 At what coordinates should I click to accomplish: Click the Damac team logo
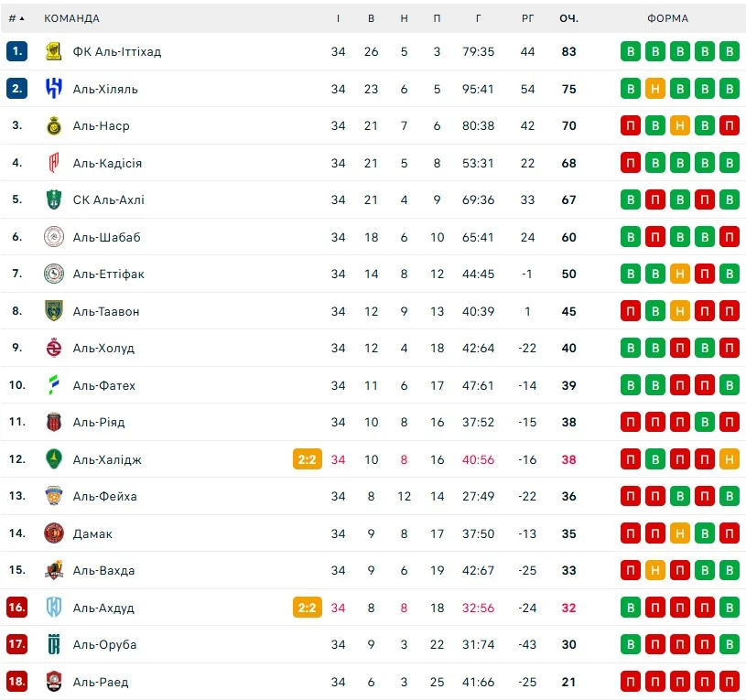pos(54,533)
